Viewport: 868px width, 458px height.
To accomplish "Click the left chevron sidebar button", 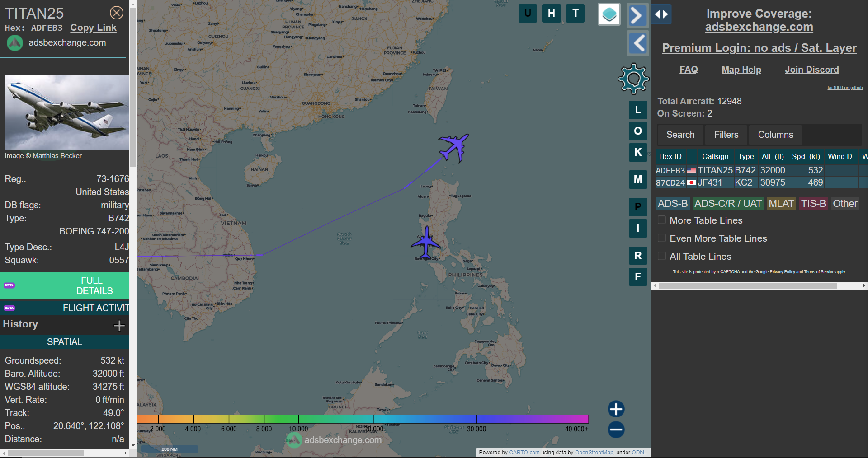I will [x=638, y=43].
